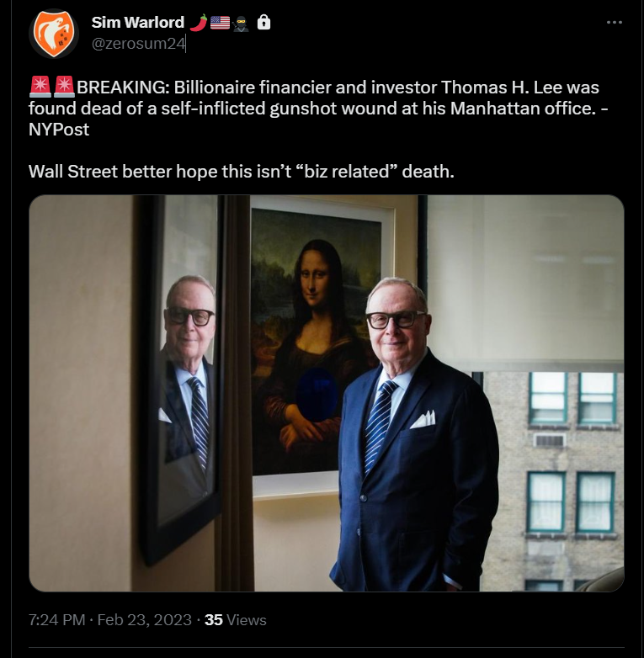This screenshot has height=658, width=644.
Task: Click the Wall Street sentence in tweet
Action: pos(242,172)
